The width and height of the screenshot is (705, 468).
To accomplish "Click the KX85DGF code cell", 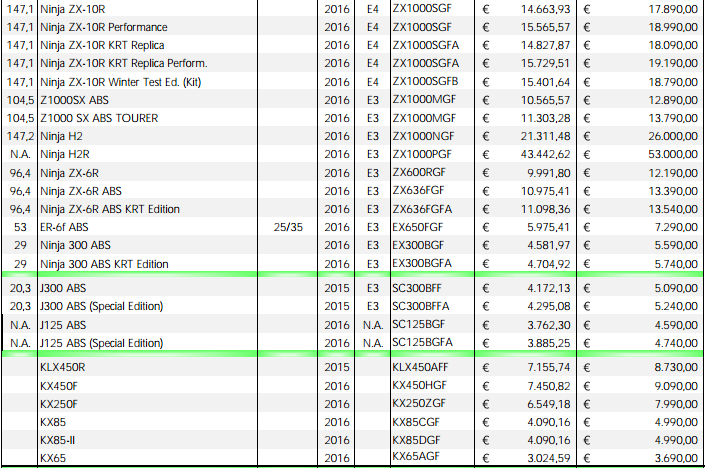I will 416,440.
